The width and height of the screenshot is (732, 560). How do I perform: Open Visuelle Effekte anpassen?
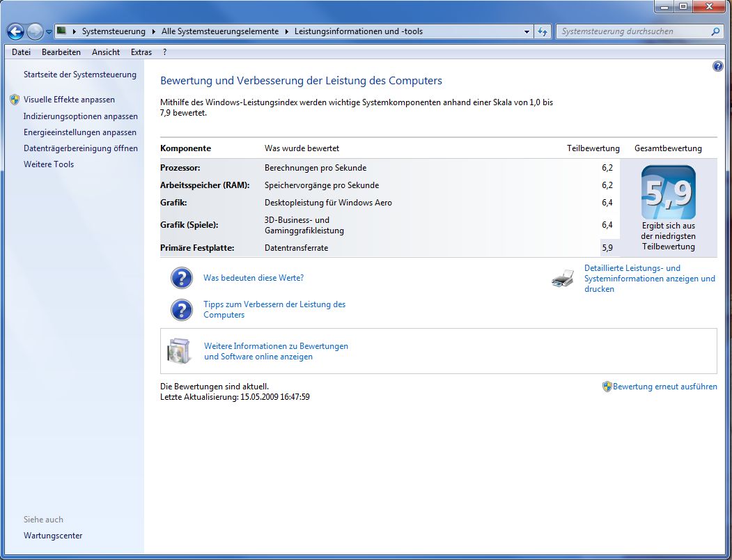[x=69, y=100]
